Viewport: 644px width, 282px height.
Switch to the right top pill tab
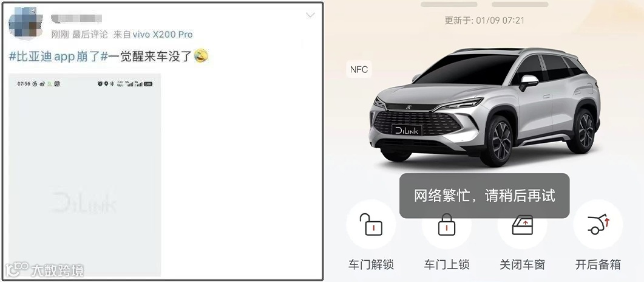[x=520, y=4]
